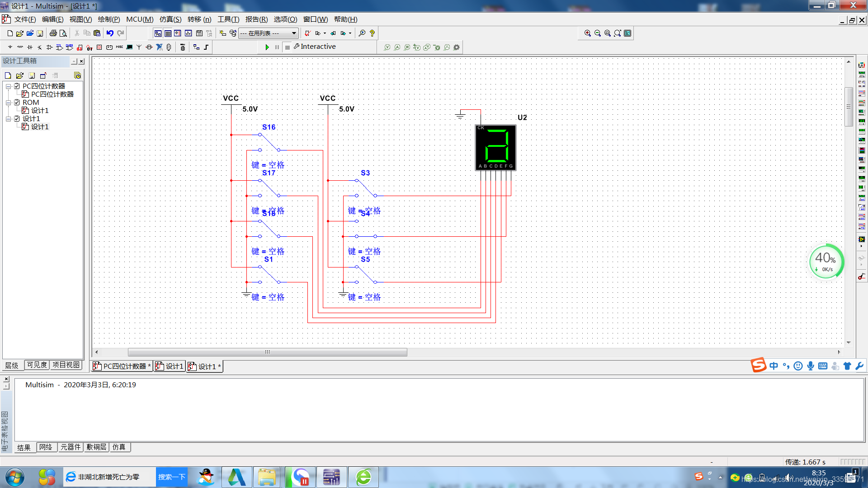
Task: Select the 可见度 visibility tab
Action: pos(37,365)
